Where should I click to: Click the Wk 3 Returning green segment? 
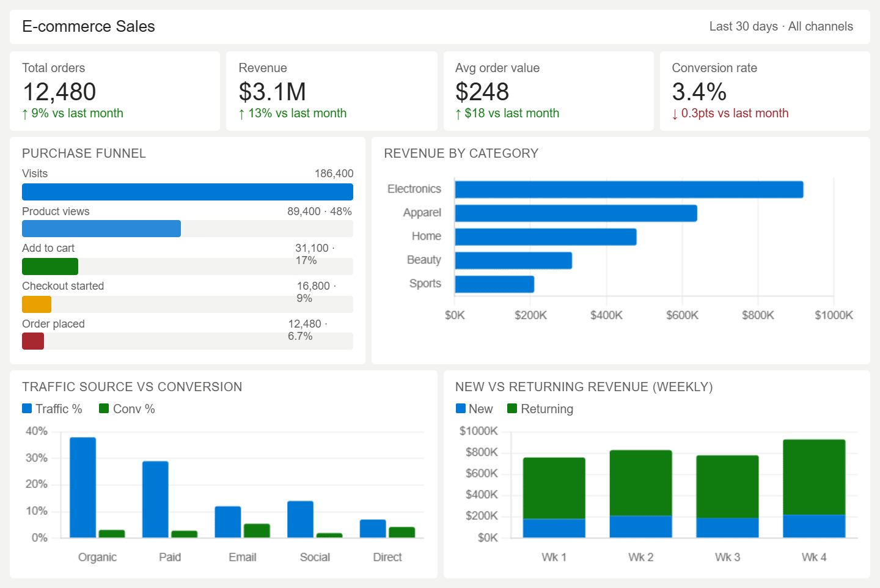tap(727, 487)
